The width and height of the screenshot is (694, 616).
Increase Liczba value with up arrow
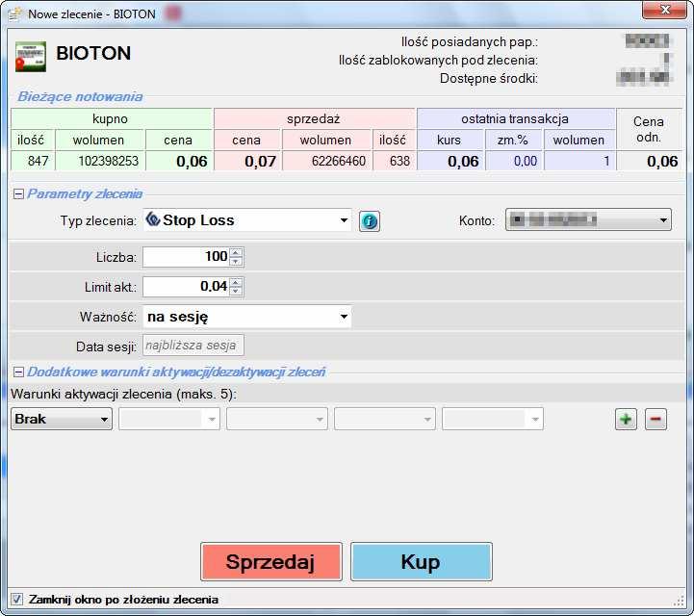pyautogui.click(x=236, y=253)
